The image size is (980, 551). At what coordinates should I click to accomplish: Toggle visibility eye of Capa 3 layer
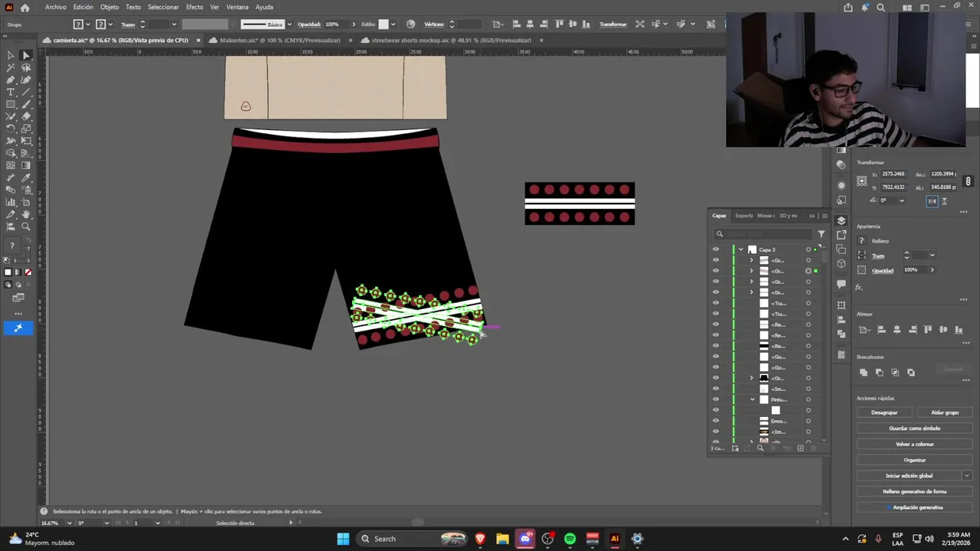[716, 249]
